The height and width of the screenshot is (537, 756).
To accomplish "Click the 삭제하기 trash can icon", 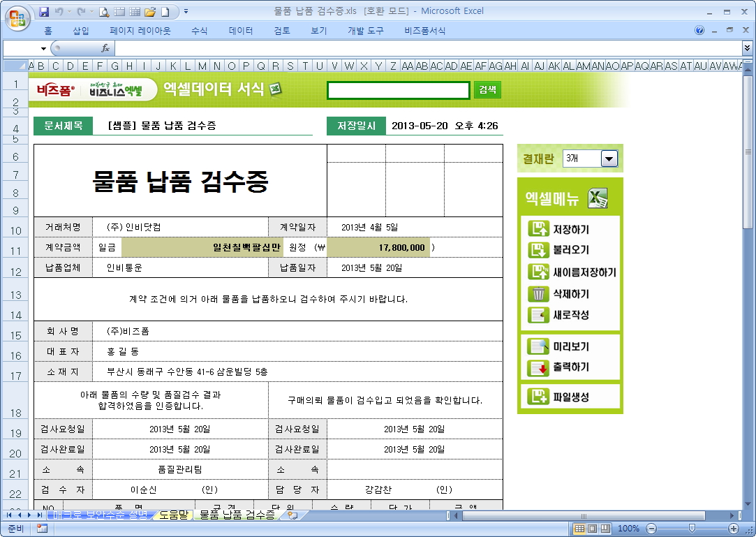I will point(538,293).
